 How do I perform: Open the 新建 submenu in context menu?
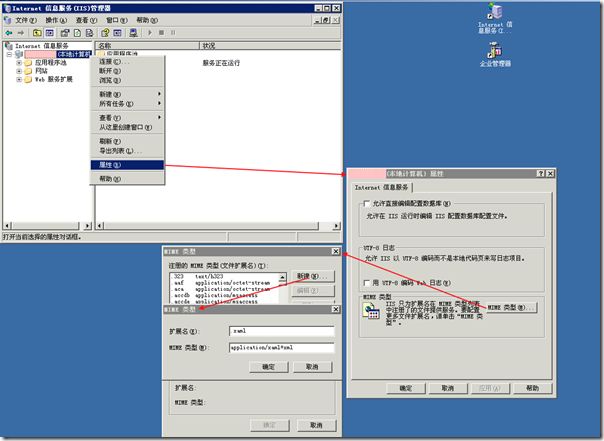(127, 94)
